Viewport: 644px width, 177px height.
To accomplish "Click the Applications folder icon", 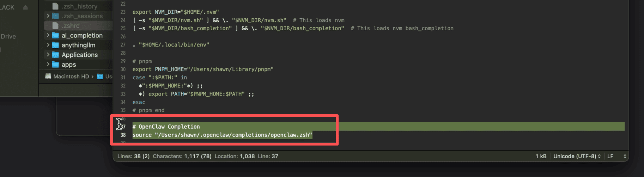I will pos(55,55).
